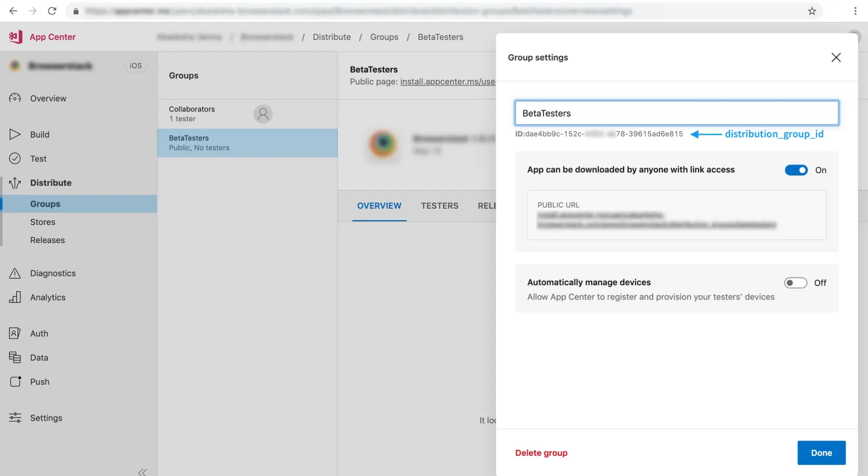Open the Releases sidebar item
868x476 pixels.
click(x=47, y=240)
